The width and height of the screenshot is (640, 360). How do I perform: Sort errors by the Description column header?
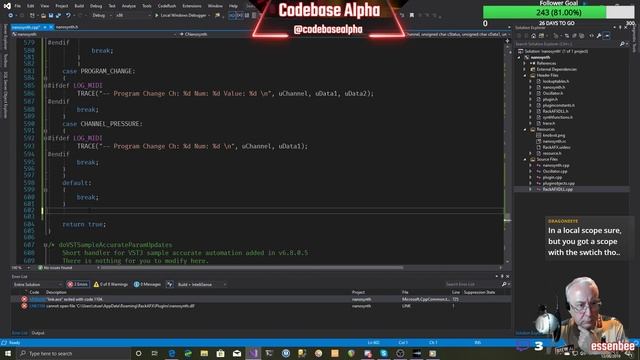56,292
